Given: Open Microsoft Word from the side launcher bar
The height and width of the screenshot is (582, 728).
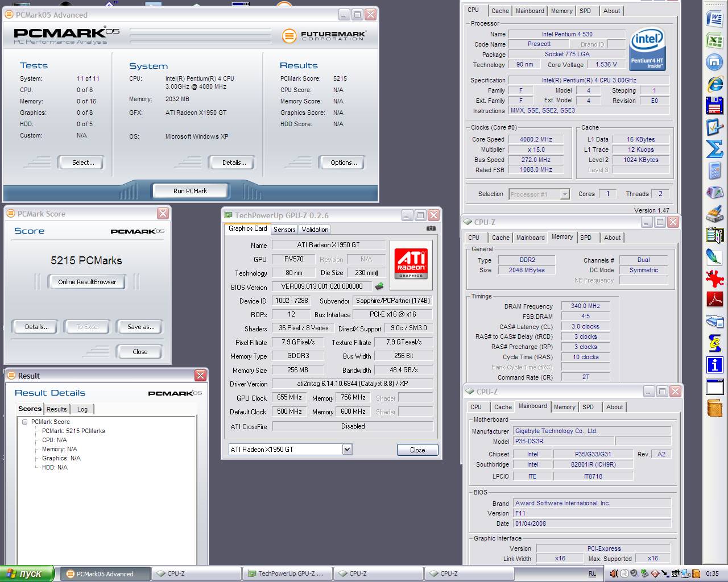Looking at the screenshot, I should click(714, 19).
